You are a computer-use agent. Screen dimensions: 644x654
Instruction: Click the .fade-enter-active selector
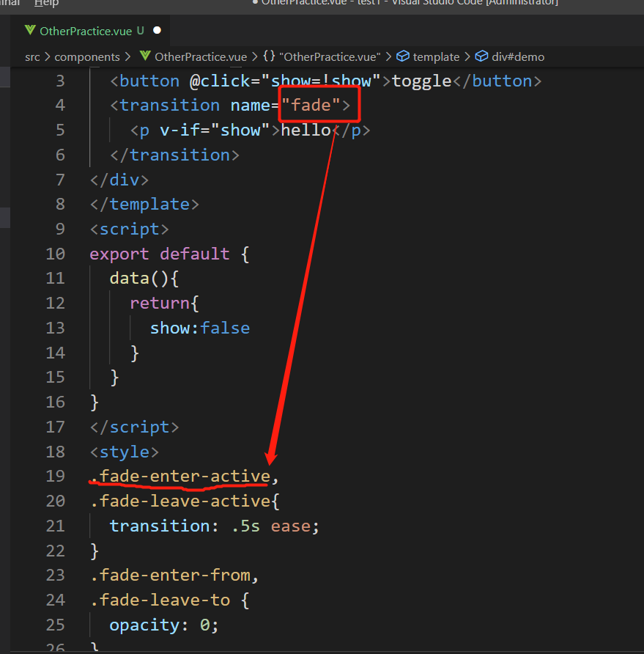pos(180,476)
